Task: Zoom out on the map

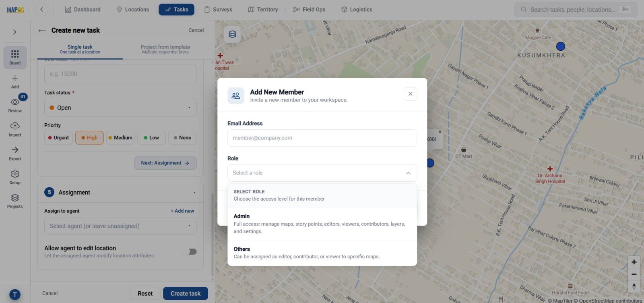Action: (x=634, y=274)
